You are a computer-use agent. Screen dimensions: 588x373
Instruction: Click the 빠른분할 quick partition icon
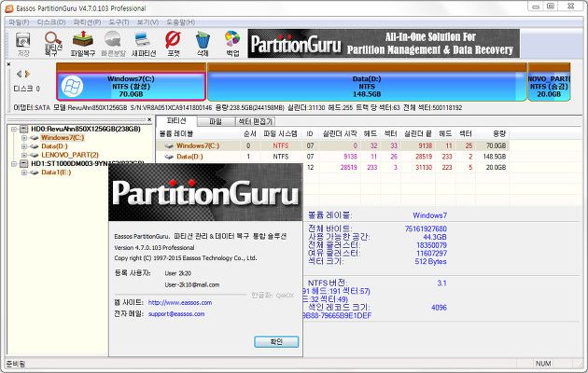[x=113, y=44]
